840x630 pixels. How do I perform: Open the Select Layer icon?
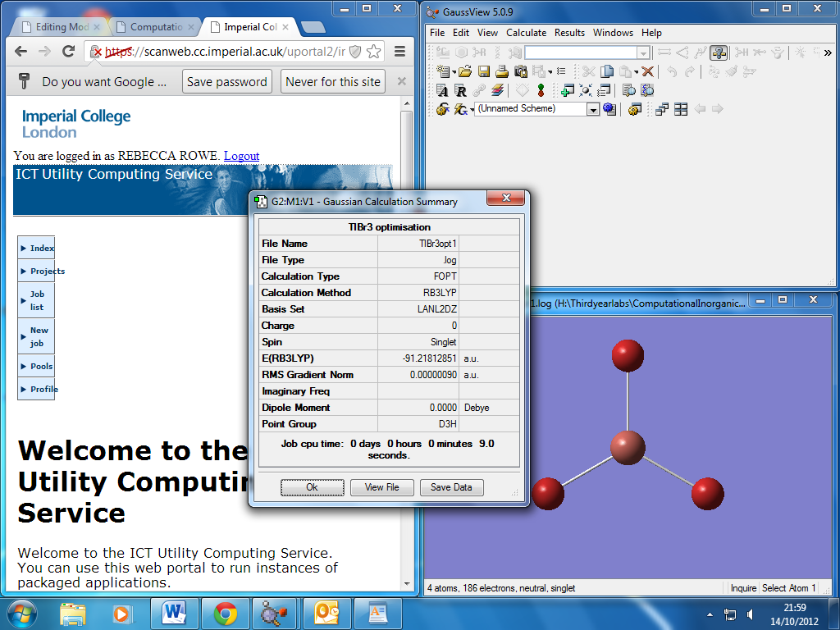(x=498, y=90)
